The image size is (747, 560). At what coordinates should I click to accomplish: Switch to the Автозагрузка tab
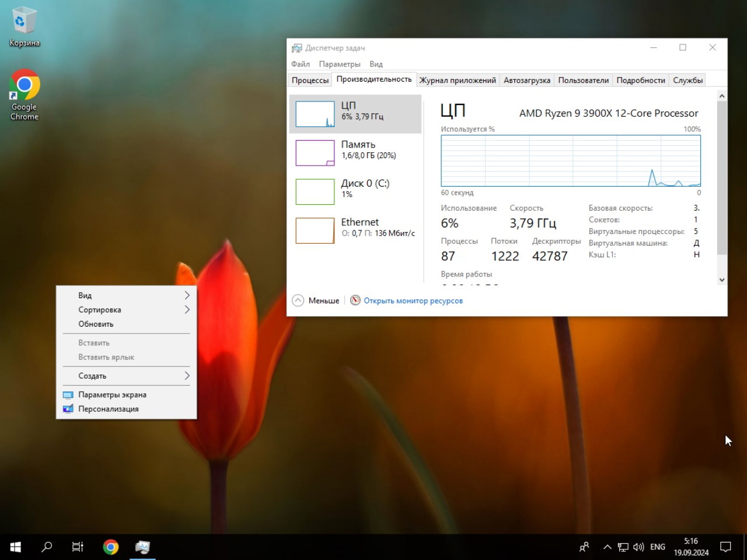[x=526, y=80]
